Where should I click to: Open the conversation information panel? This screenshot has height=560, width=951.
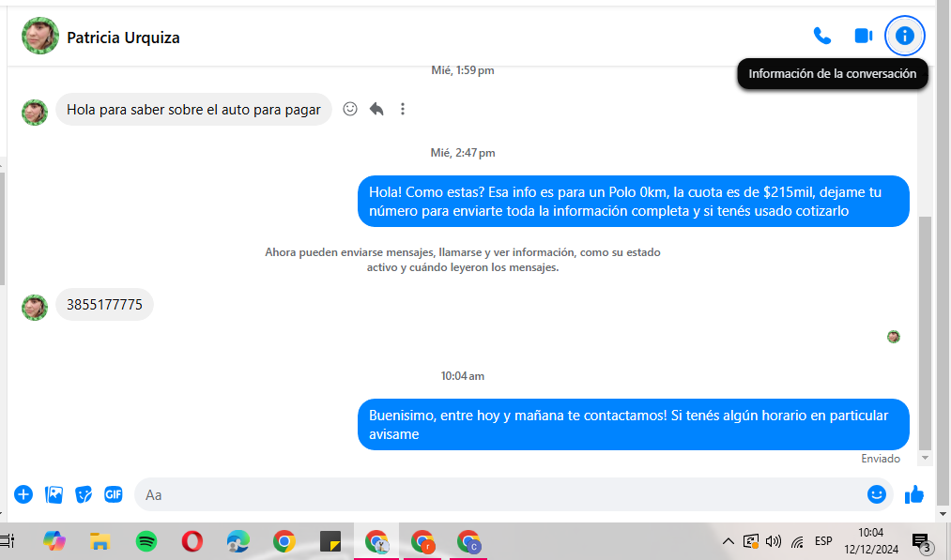904,37
